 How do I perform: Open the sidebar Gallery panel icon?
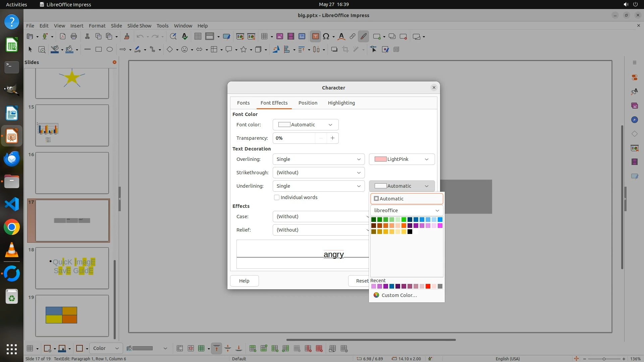pos(634,106)
